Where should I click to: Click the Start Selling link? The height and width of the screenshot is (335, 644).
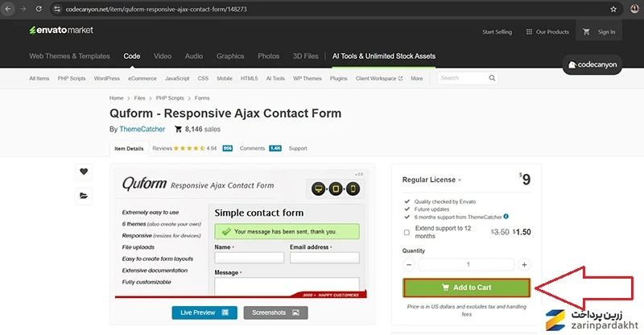[x=497, y=31]
